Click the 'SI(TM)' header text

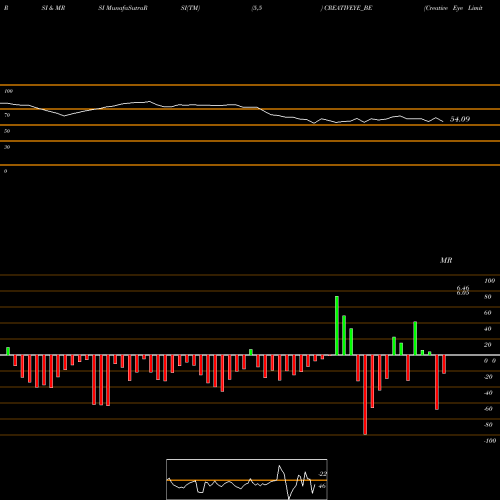point(190,8)
